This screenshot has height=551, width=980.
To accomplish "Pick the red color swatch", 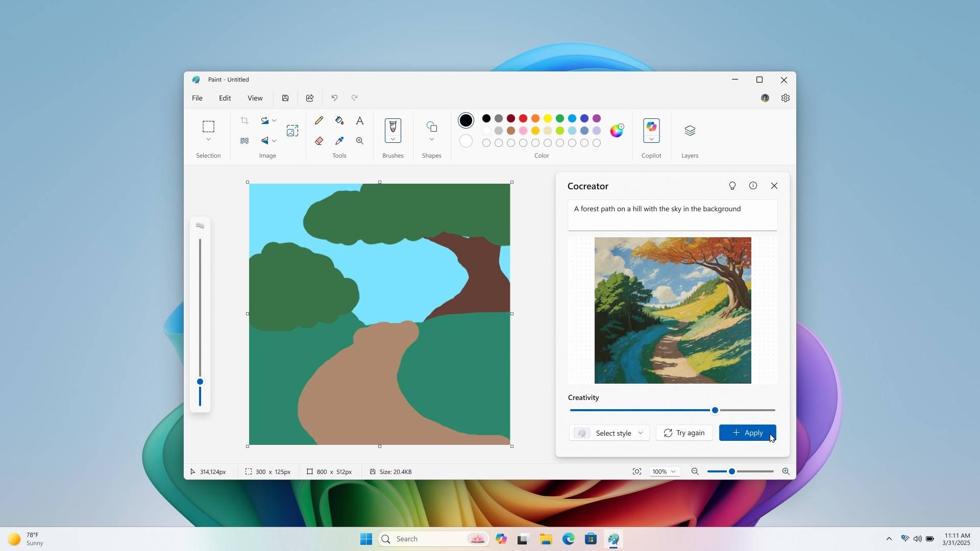I will click(x=523, y=118).
